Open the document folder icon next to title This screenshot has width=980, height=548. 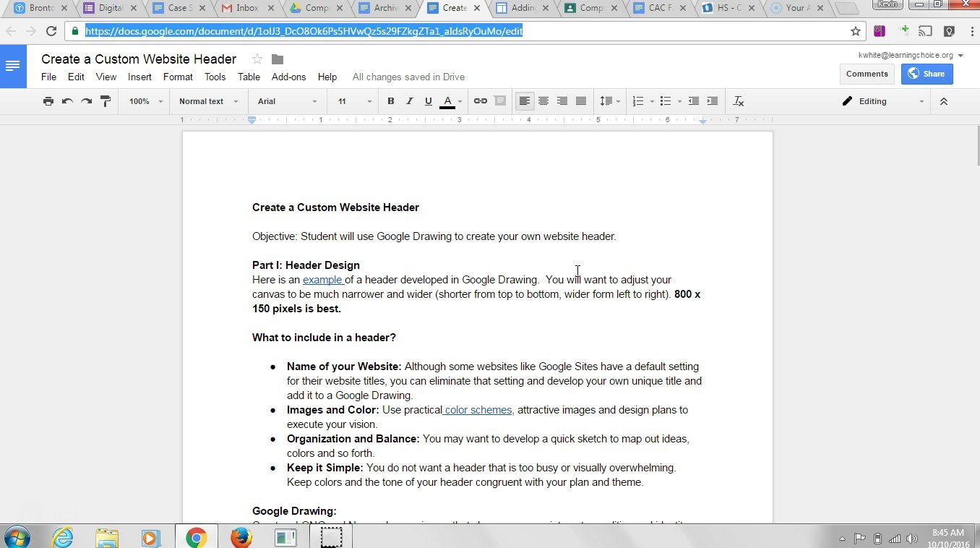tap(278, 59)
